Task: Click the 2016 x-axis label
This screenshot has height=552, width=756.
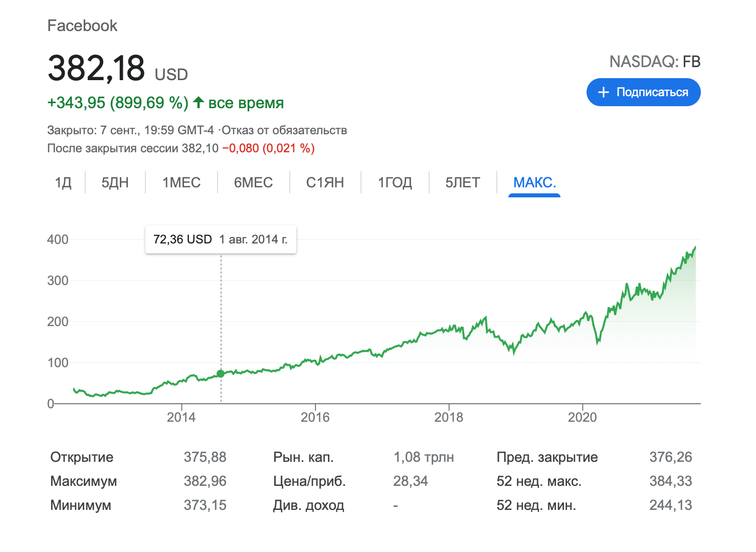Action: coord(315,417)
